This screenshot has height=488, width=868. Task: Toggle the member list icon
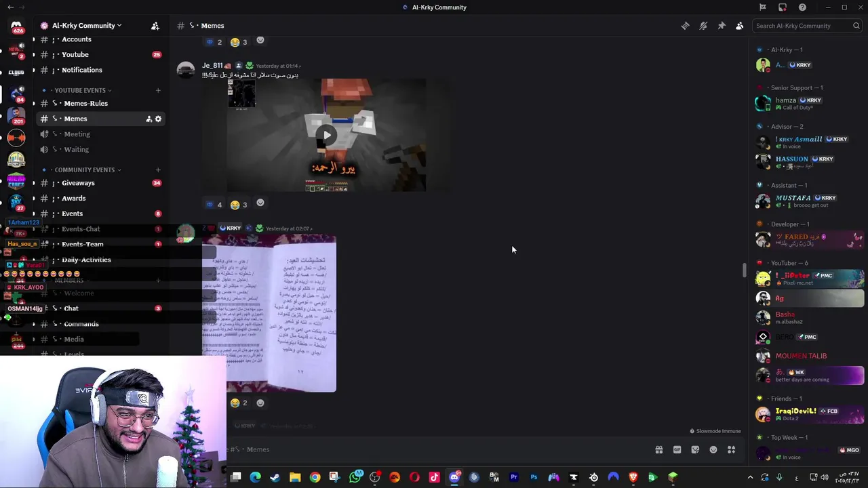[739, 26]
